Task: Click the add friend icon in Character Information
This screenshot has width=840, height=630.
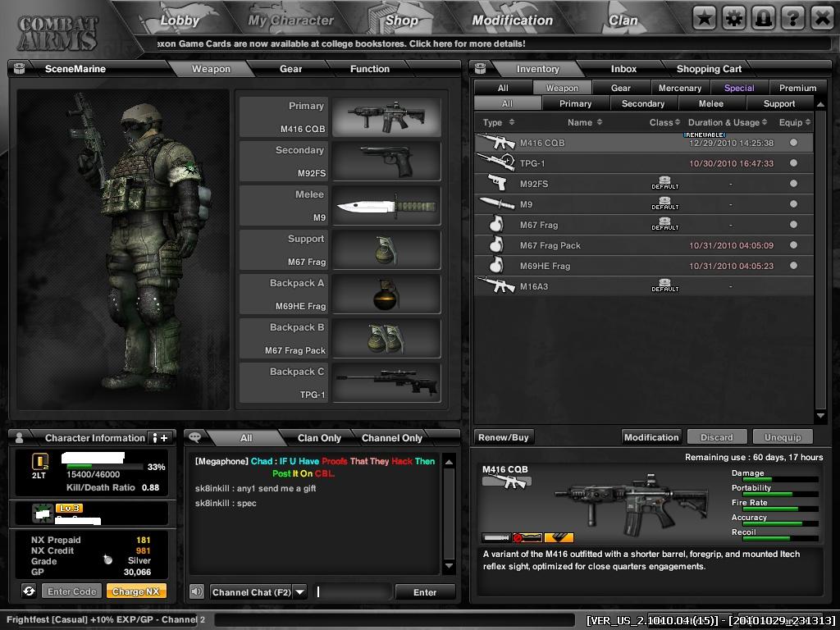Action: [160, 438]
